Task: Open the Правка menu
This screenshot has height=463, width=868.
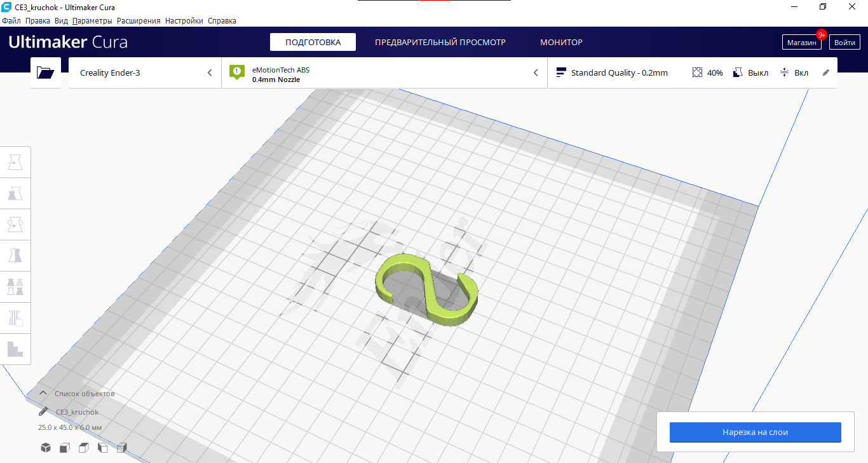Action: [x=38, y=21]
